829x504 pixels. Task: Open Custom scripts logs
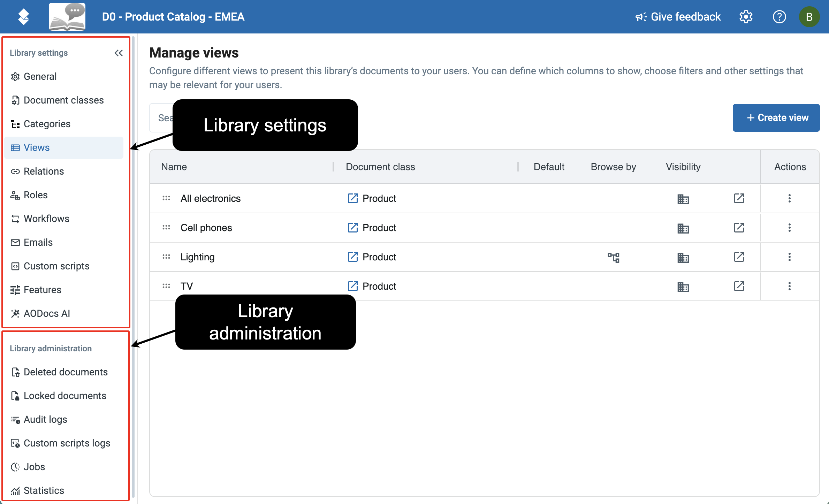[x=64, y=443]
